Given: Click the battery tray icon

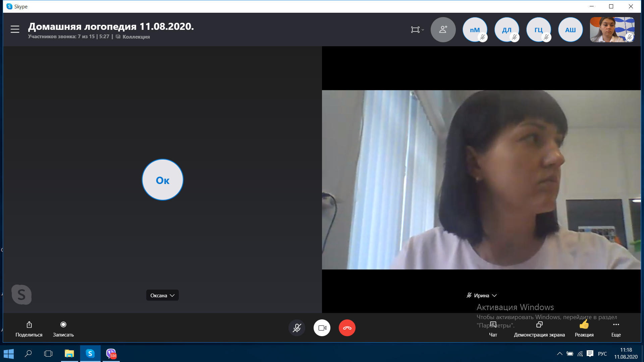Looking at the screenshot, I should (x=570, y=354).
